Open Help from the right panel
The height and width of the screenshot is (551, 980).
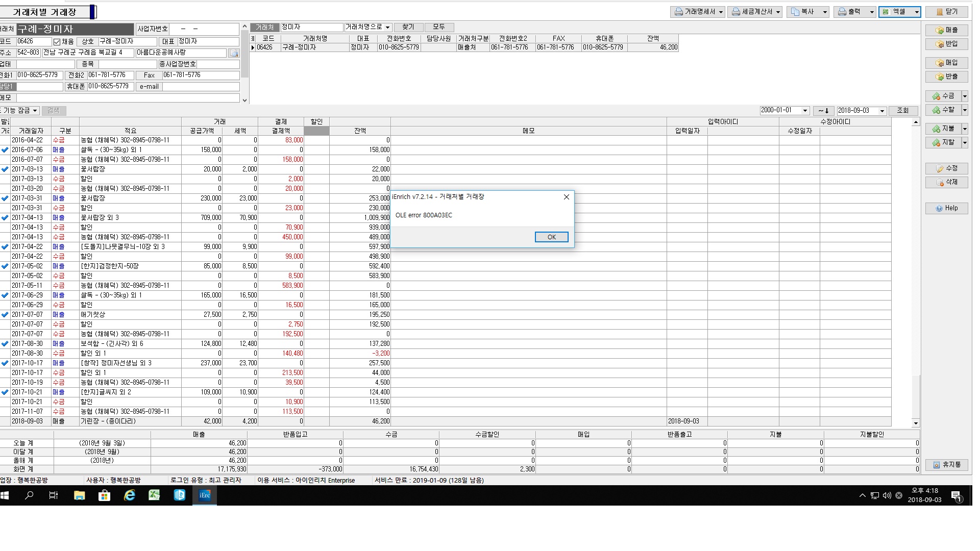(946, 208)
